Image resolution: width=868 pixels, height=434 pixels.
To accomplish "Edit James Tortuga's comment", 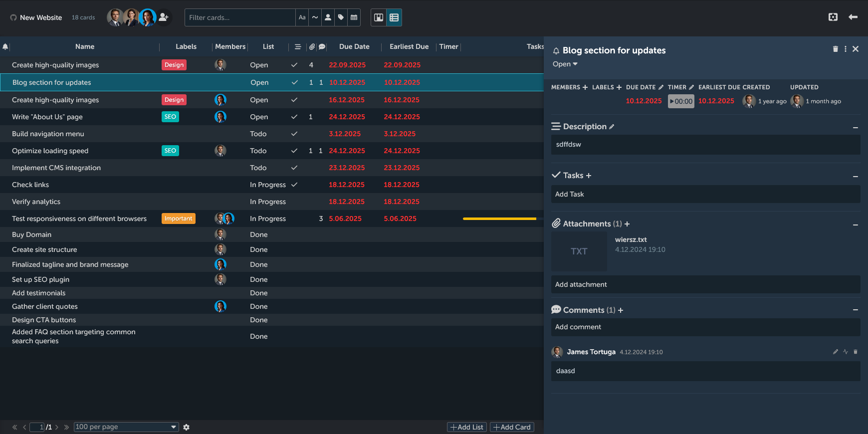I will [836, 352].
